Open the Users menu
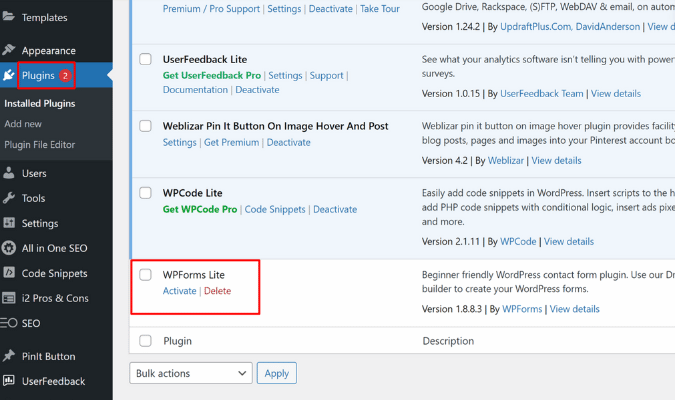The image size is (675, 400). coord(34,174)
